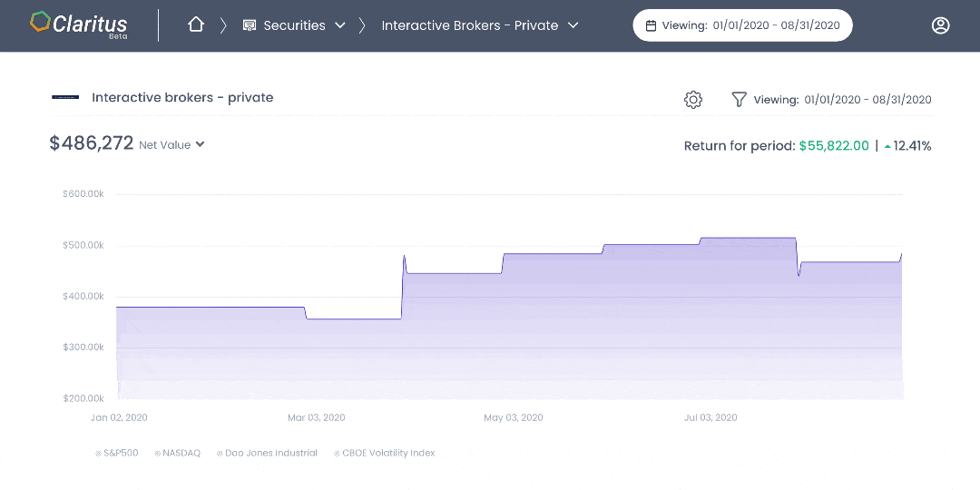This screenshot has width=980, height=490.
Task: Click the filter funnel icon
Action: coord(740,100)
